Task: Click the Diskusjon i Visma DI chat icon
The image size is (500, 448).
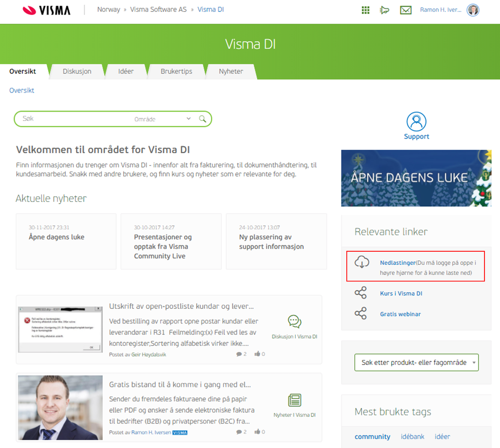Action: [295, 321]
